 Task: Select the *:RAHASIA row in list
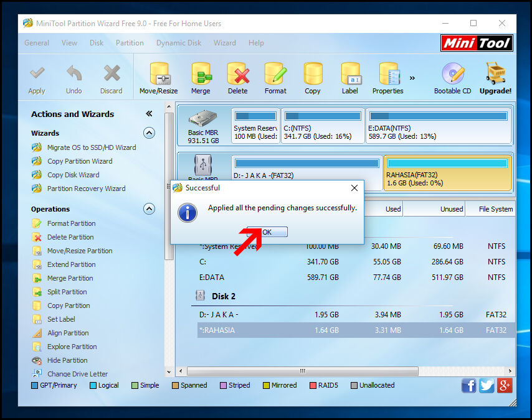point(356,330)
